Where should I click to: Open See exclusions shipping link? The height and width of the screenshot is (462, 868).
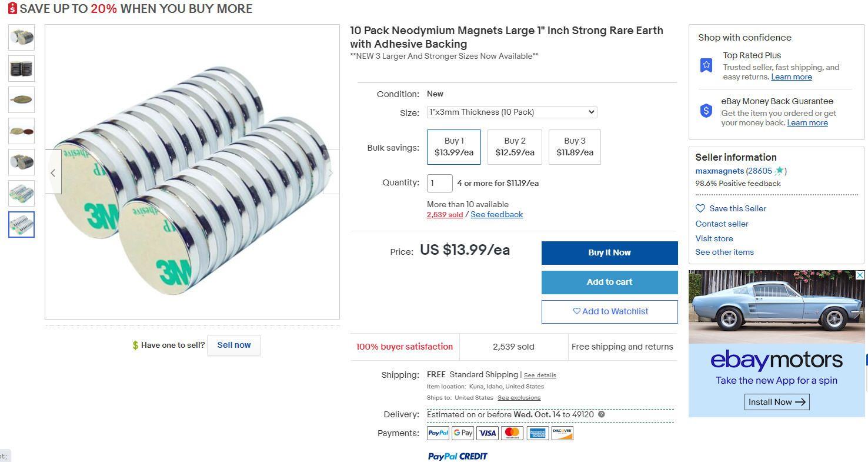[x=519, y=398]
